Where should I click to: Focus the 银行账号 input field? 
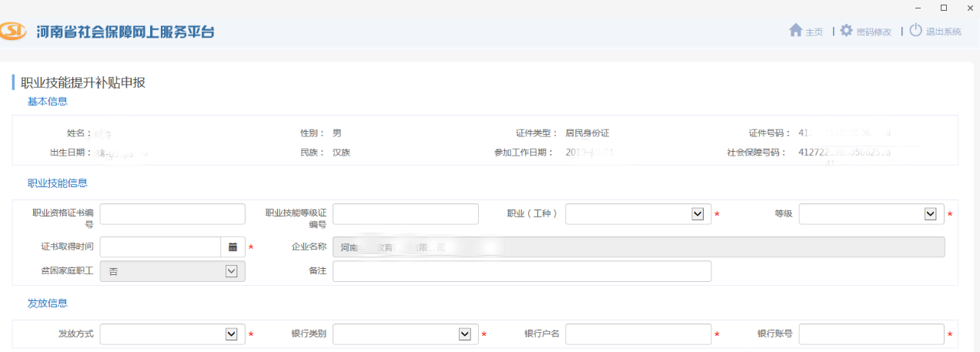click(x=871, y=334)
